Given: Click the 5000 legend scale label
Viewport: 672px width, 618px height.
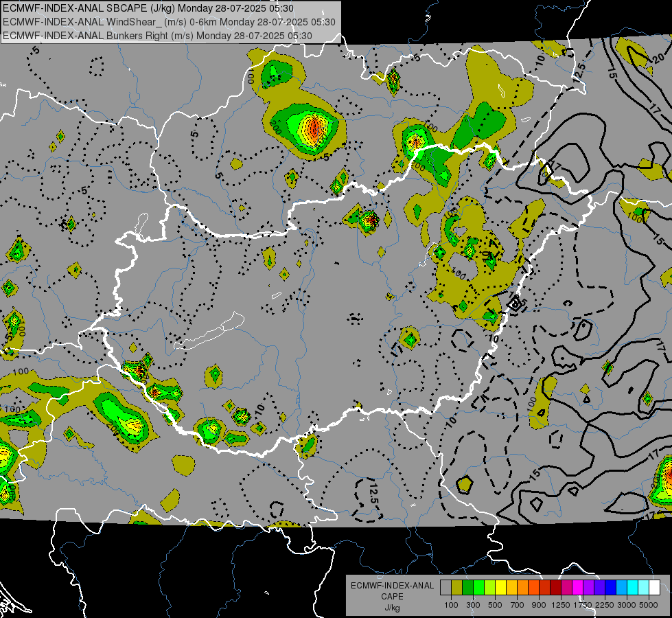Looking at the screenshot, I should click(649, 605).
